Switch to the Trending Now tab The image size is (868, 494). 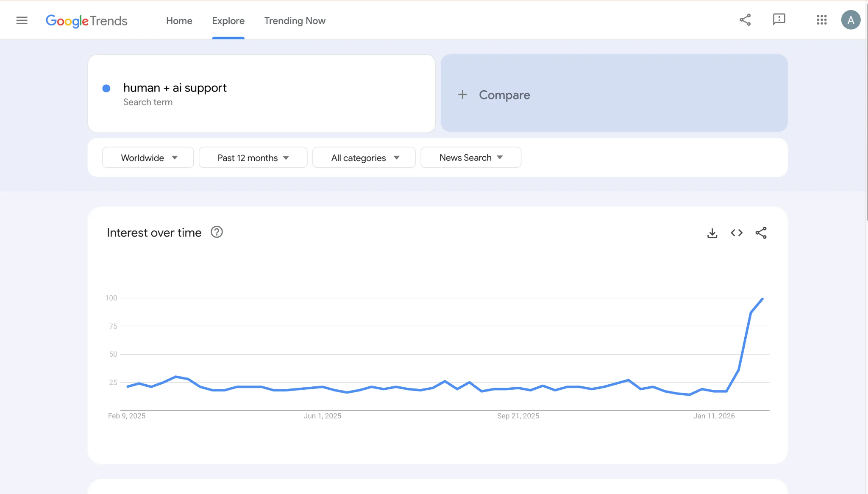point(295,21)
